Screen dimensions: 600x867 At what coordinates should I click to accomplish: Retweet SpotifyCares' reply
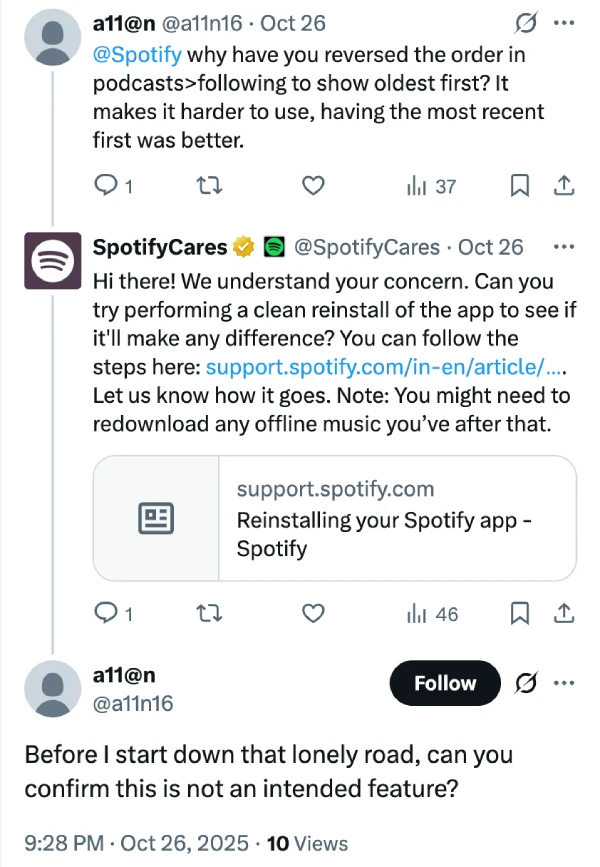[x=209, y=614]
